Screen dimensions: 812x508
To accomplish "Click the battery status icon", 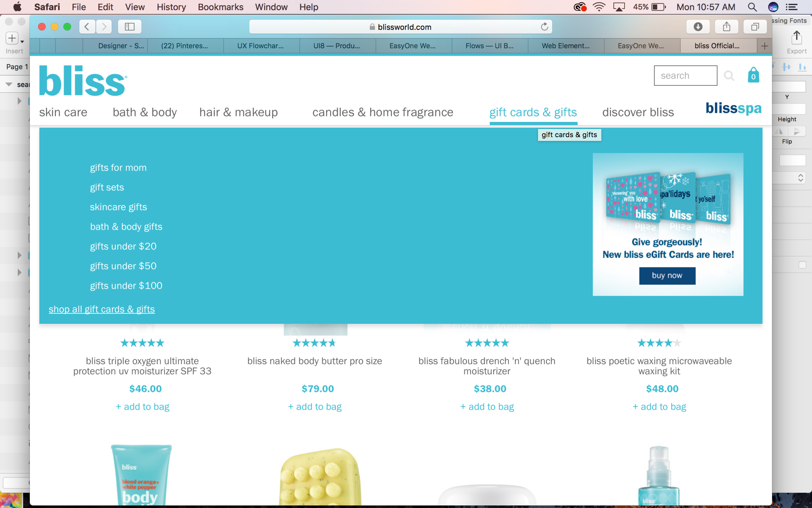I will pos(659,7).
